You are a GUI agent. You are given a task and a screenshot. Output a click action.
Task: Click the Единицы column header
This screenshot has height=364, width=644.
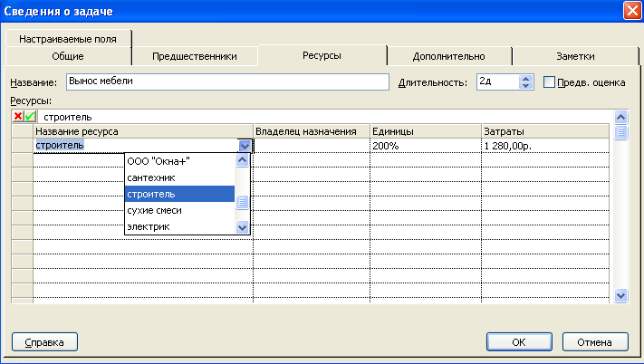426,131
